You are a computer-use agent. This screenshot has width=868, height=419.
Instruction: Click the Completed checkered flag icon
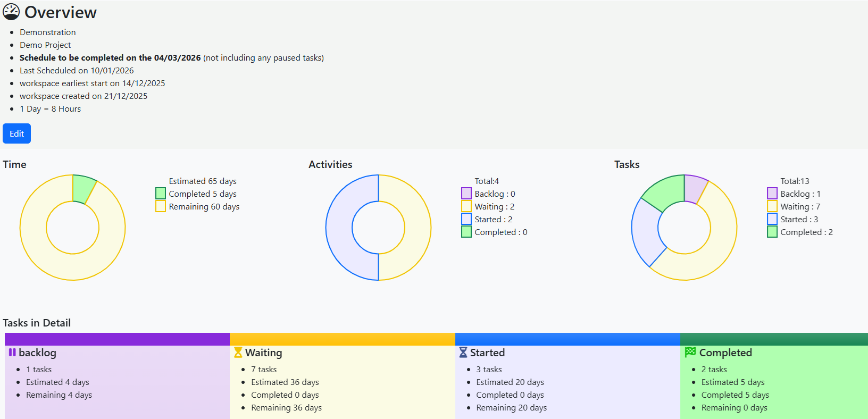pos(690,352)
